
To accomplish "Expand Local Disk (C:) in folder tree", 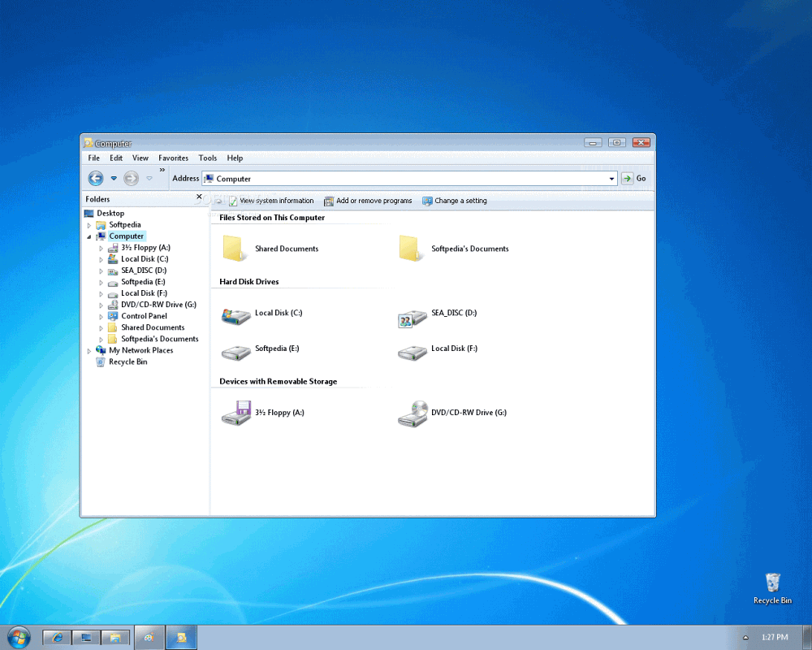I will (101, 259).
